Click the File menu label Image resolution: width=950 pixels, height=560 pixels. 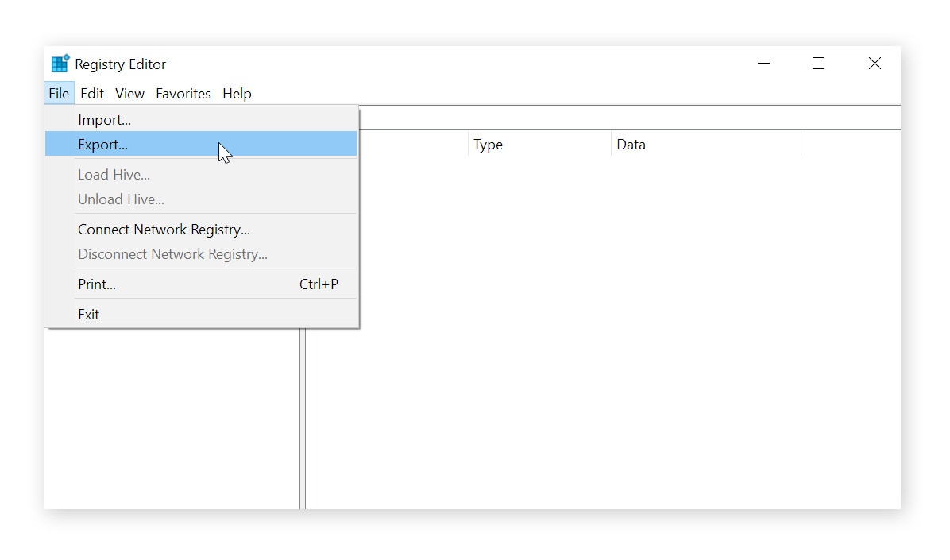59,93
